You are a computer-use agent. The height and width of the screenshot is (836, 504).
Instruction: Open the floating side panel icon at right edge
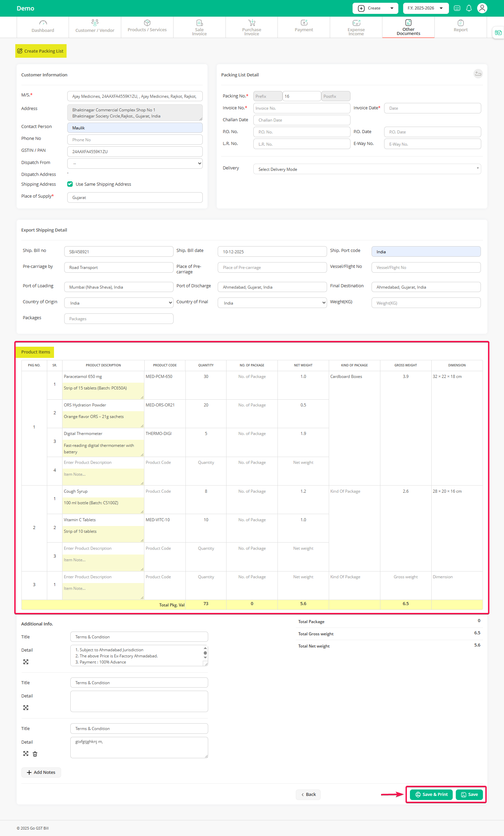tap(498, 33)
